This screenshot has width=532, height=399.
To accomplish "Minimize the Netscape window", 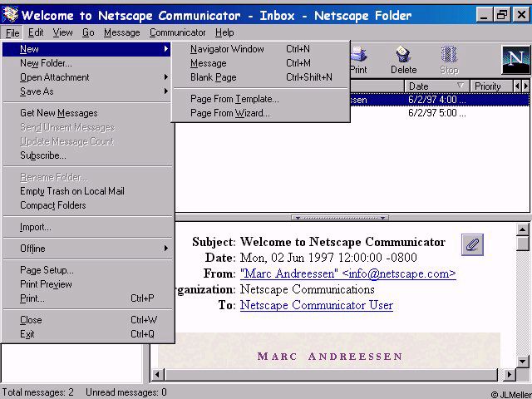I will pyautogui.click(x=484, y=15).
